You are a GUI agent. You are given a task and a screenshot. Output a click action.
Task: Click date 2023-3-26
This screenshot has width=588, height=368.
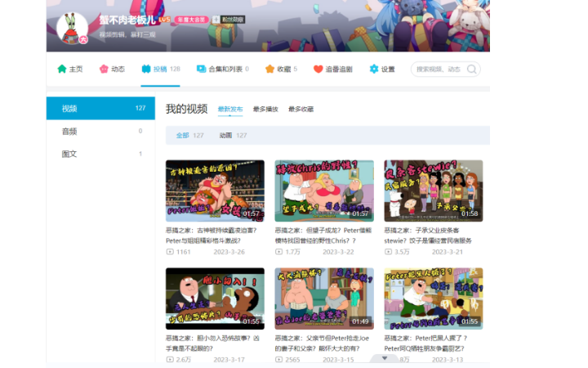(229, 252)
